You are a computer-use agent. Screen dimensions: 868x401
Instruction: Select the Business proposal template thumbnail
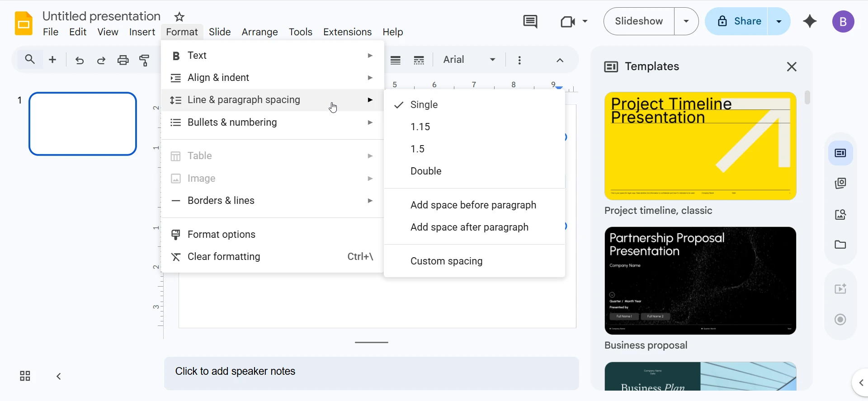[700, 281]
